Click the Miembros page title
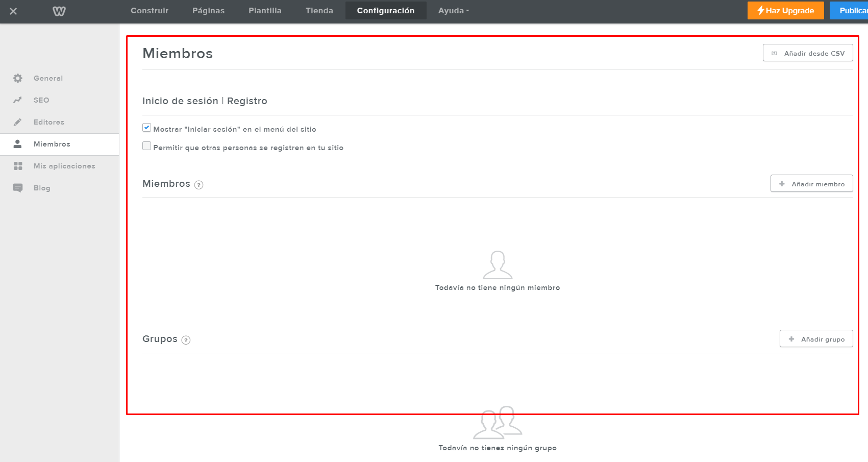 (x=178, y=54)
